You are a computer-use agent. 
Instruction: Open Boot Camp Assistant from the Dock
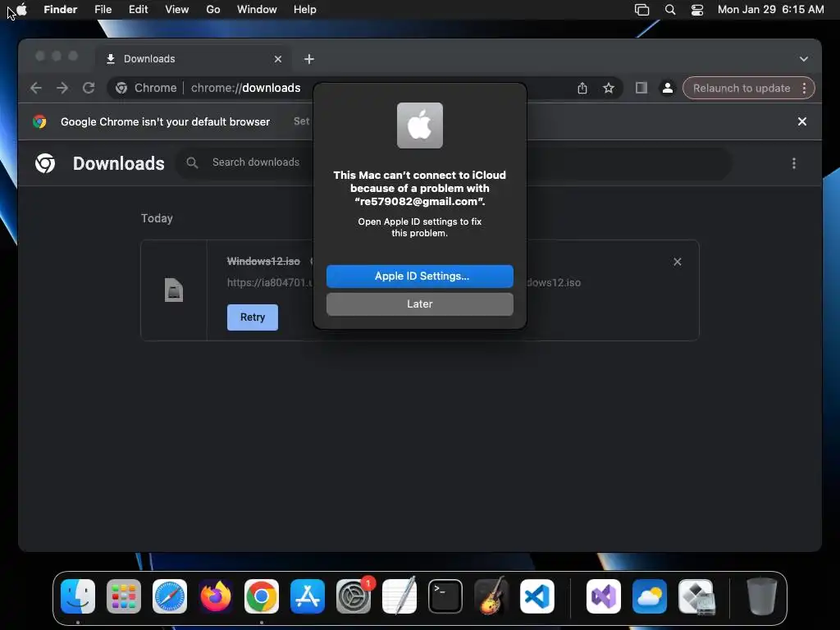point(696,596)
